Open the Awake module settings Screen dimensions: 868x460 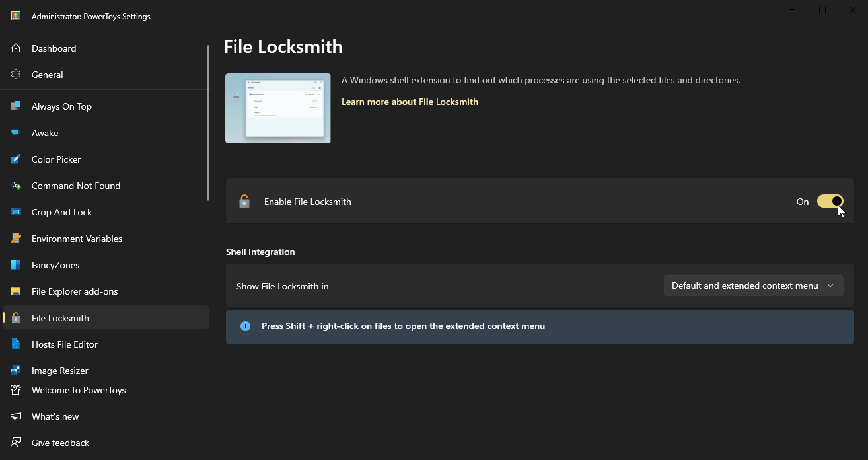coord(106,133)
